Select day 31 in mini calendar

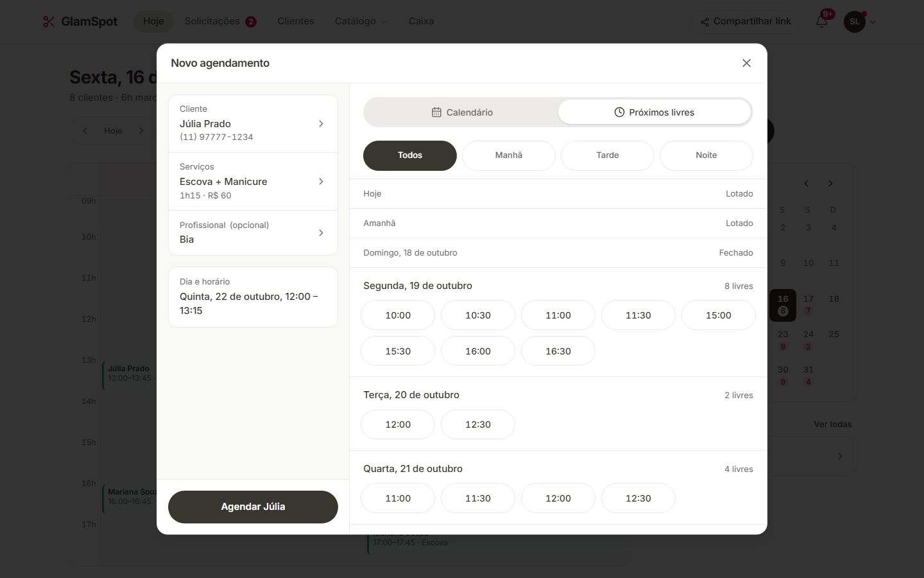click(809, 375)
